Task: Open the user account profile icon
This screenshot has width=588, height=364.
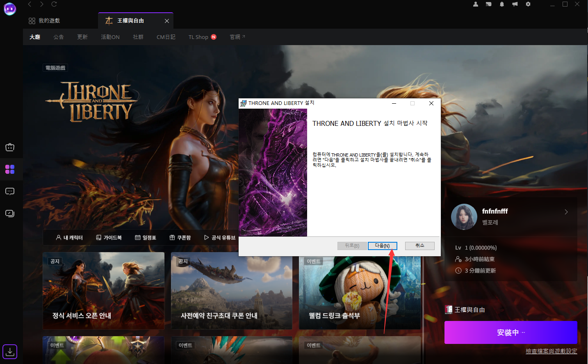Action: point(476,4)
